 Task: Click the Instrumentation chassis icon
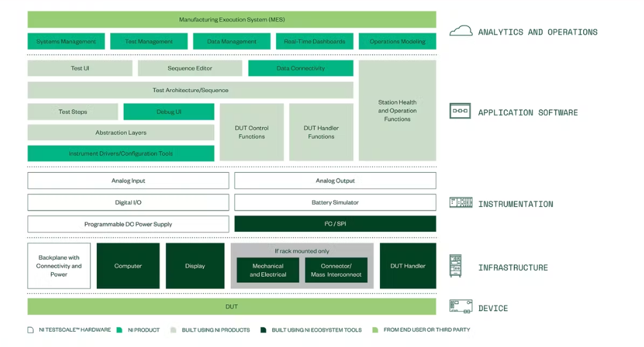(x=461, y=202)
